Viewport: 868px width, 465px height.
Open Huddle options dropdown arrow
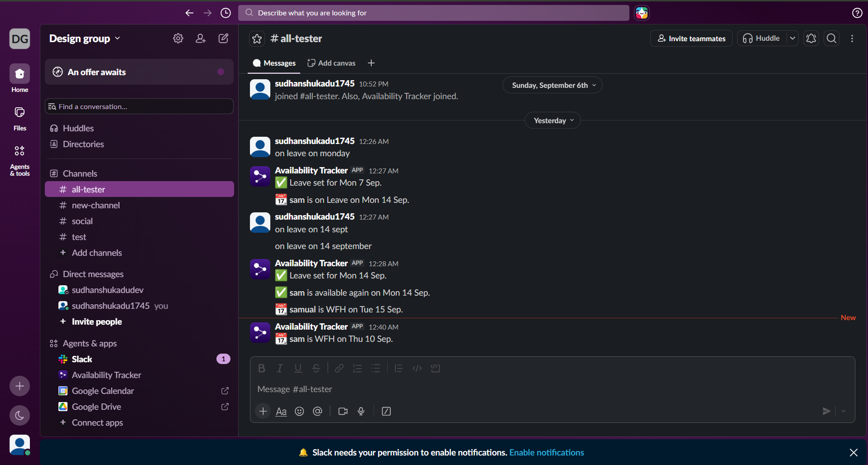click(792, 38)
